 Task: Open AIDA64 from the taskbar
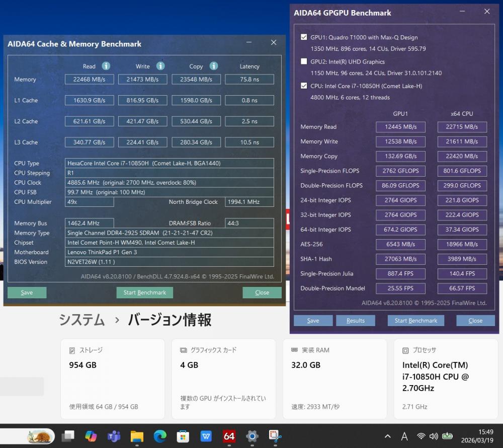[x=229, y=436]
